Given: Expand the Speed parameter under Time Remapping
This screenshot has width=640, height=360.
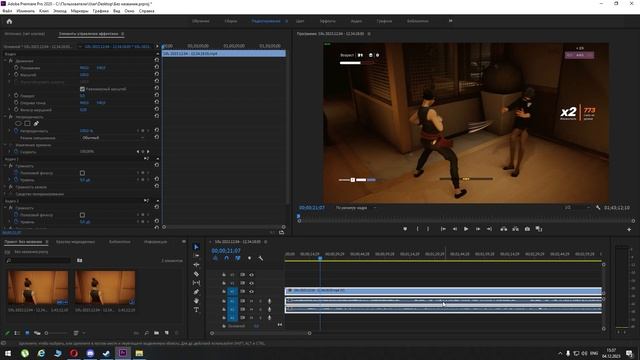Looking at the screenshot, I should point(9,151).
